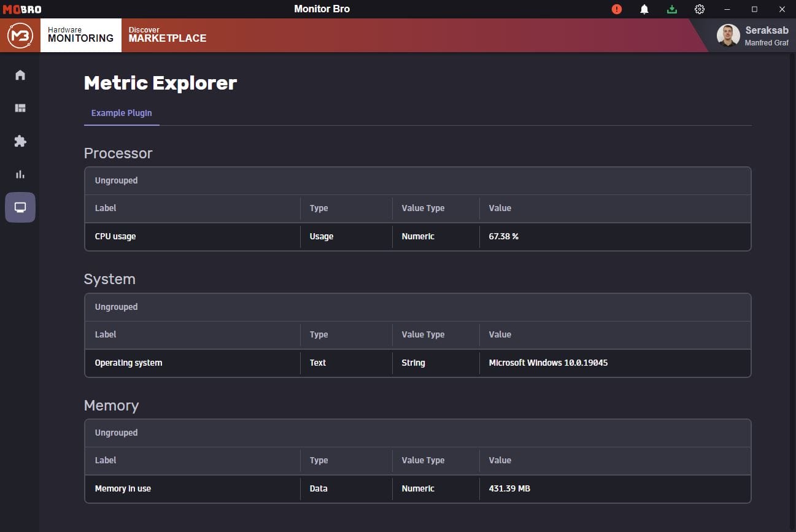Click the Memory in use row label
This screenshot has width=796, height=532.
123,488
